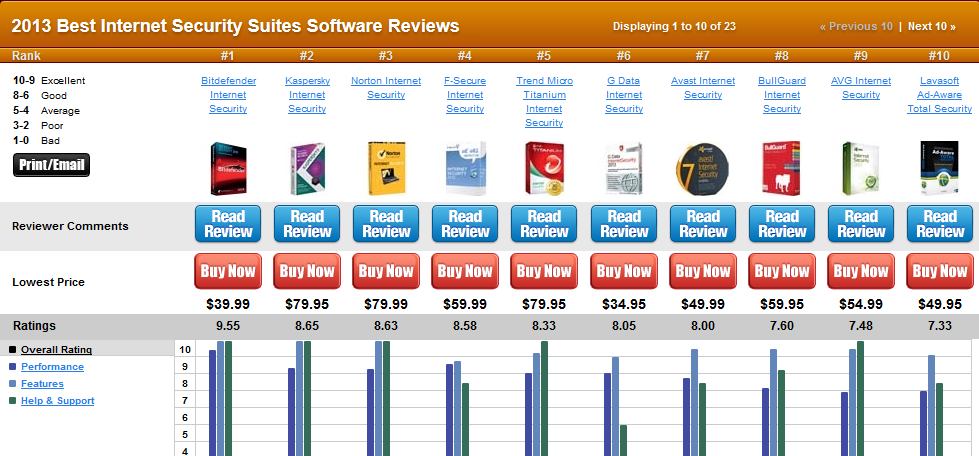The image size is (979, 456).
Task: Read Review for Kaspersky at rank #2
Action: click(307, 224)
